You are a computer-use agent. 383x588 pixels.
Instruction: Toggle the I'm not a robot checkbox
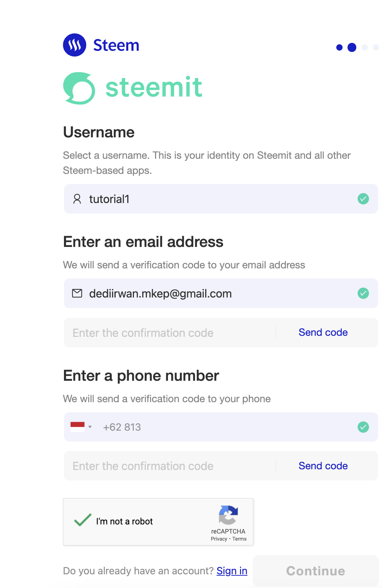click(x=83, y=520)
